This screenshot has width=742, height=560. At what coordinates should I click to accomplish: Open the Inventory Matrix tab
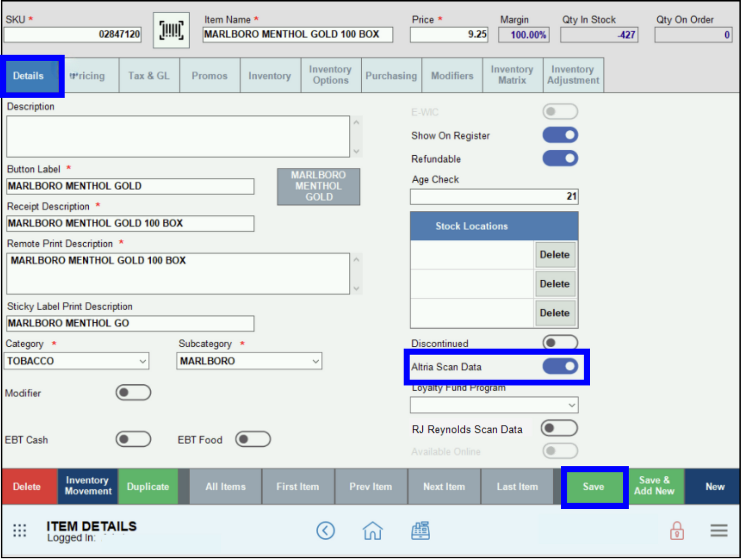pos(512,75)
